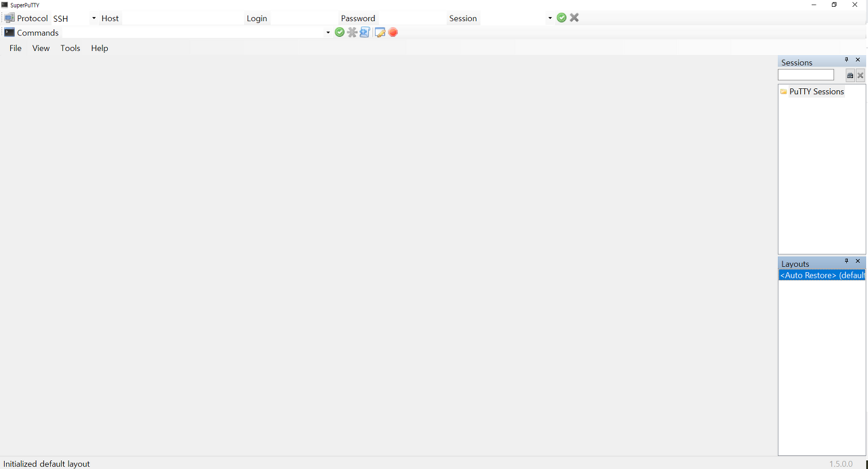This screenshot has height=469, width=868.
Task: Close the Layouts panel
Action: pyautogui.click(x=858, y=261)
